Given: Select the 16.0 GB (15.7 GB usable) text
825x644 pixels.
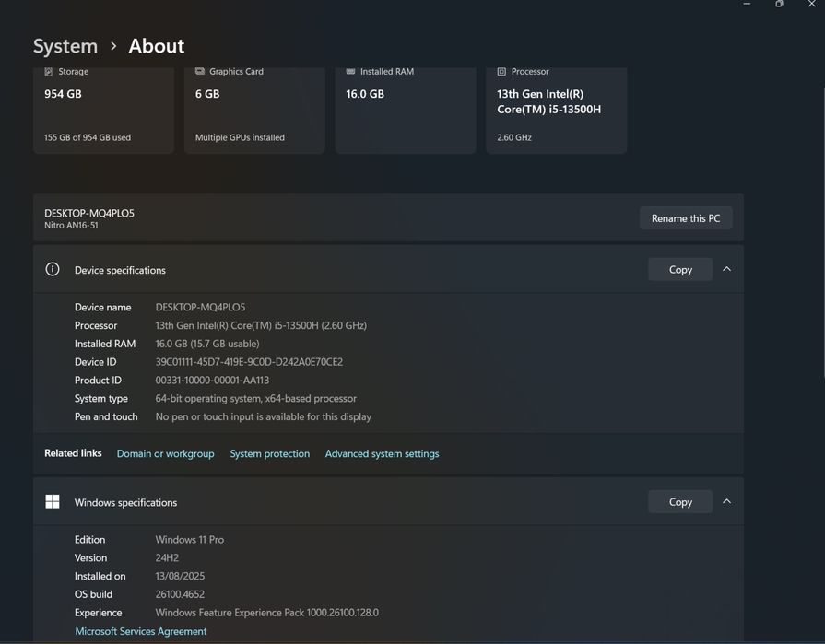Looking at the screenshot, I should tap(207, 344).
